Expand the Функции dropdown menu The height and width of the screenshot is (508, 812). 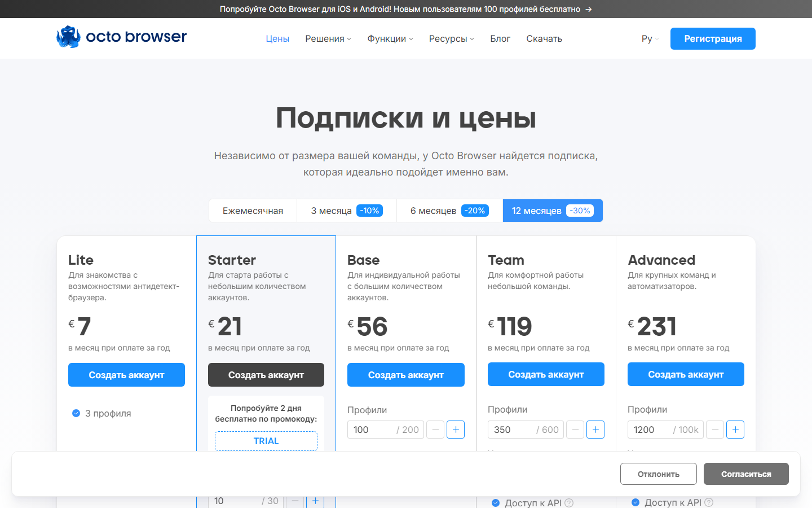(390, 38)
